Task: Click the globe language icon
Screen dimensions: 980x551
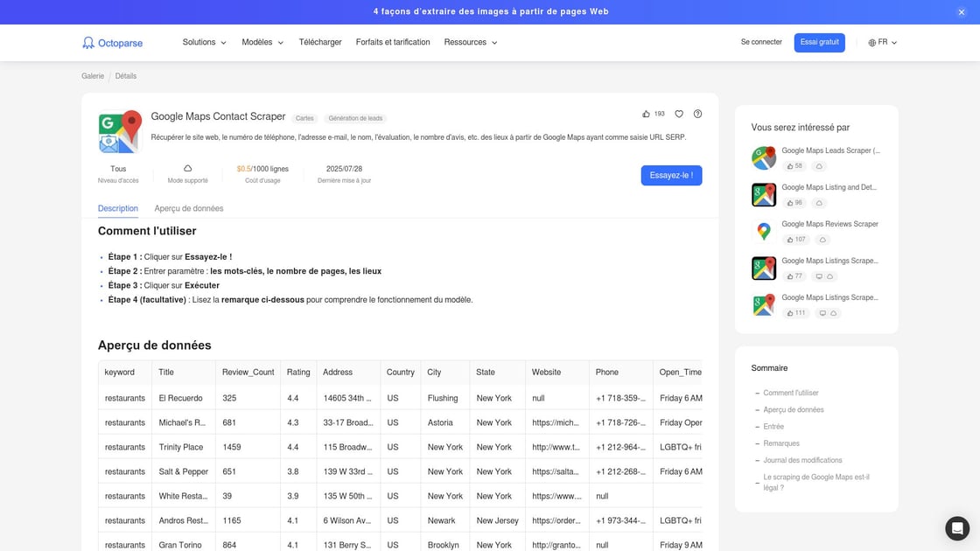Action: (871, 43)
